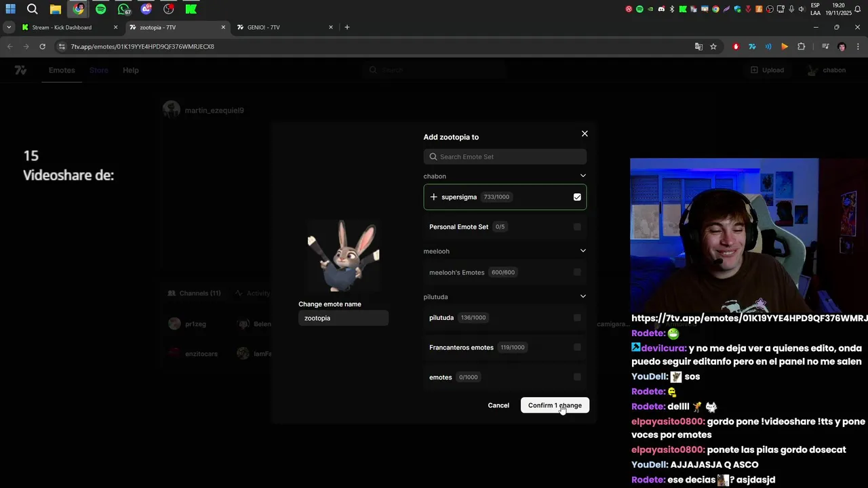This screenshot has height=488, width=868.
Task: Collapse the pilutuda section chevron
Action: click(x=583, y=296)
